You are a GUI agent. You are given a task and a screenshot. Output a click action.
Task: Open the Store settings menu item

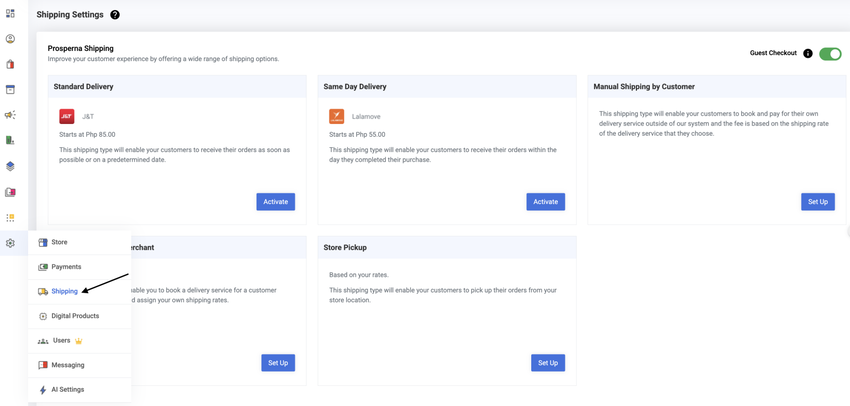tap(59, 242)
